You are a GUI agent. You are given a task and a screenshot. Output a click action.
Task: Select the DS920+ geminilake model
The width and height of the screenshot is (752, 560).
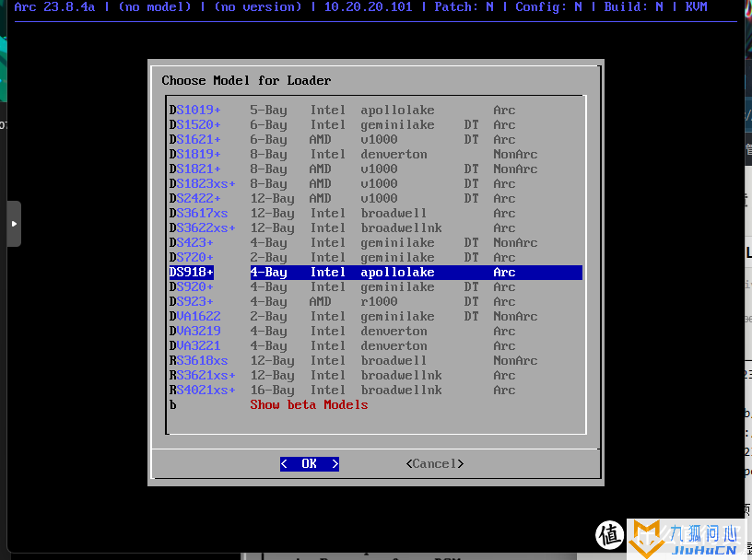pyautogui.click(x=375, y=286)
